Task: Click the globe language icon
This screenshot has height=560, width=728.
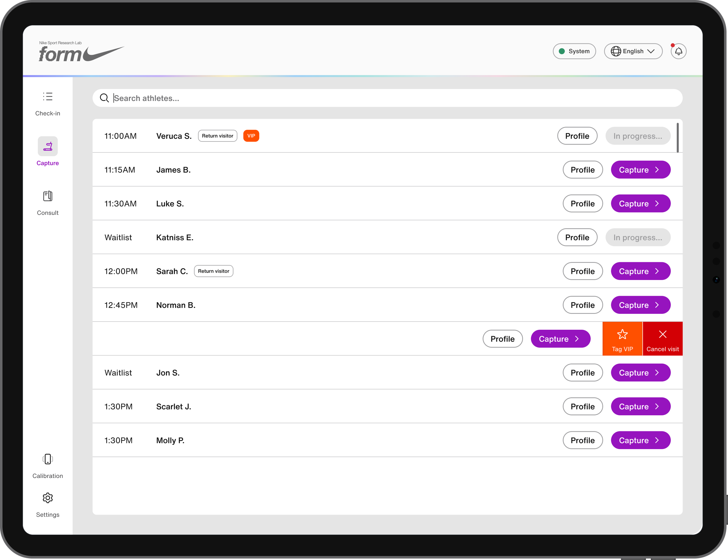Action: 616,51
